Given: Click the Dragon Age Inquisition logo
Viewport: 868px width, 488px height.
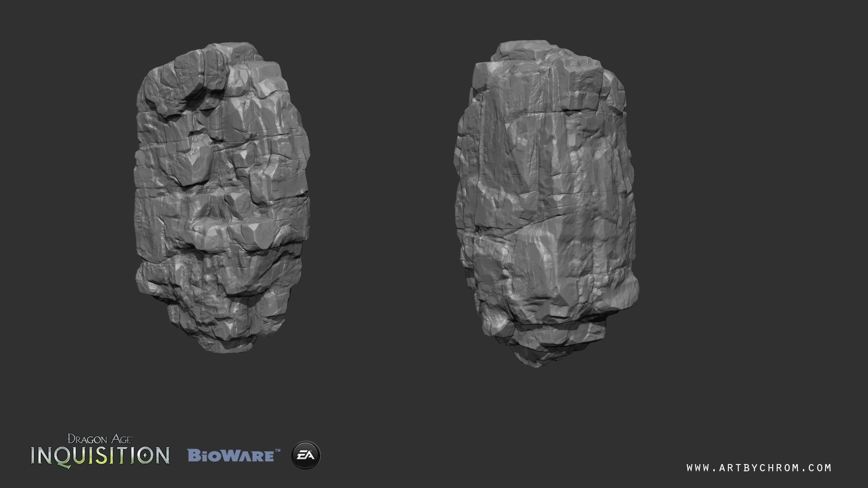Looking at the screenshot, I should coord(100,451).
